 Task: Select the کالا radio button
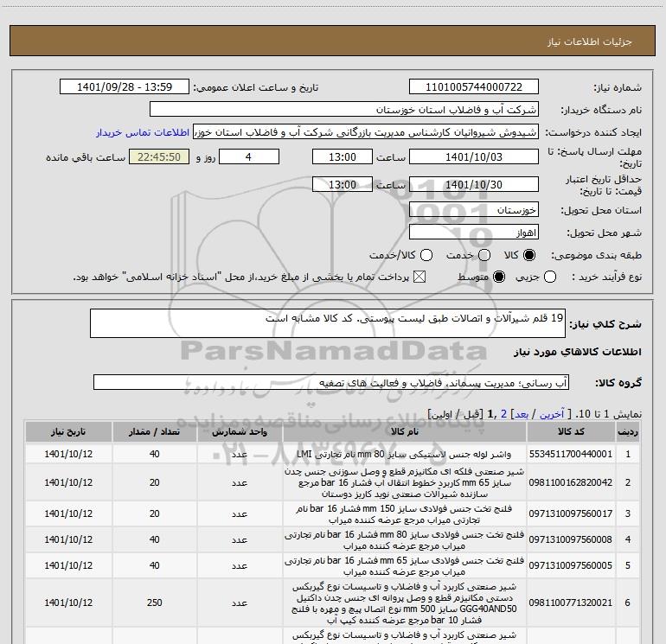point(529,255)
